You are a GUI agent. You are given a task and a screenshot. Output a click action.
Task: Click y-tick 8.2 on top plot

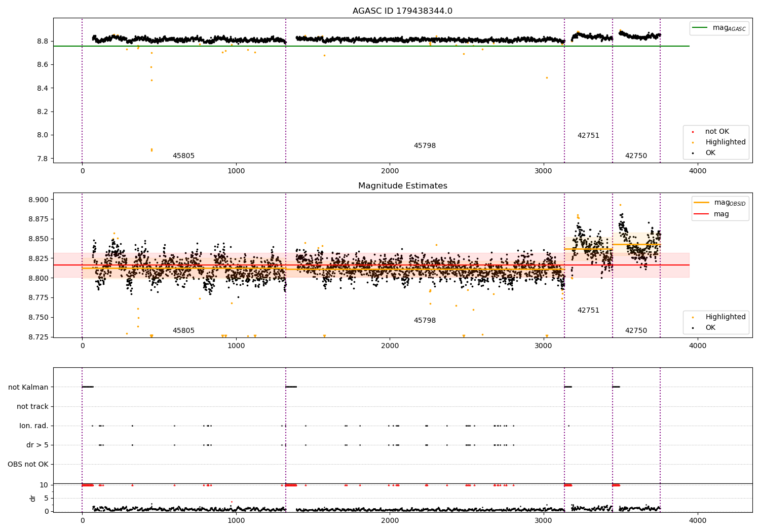43,111
